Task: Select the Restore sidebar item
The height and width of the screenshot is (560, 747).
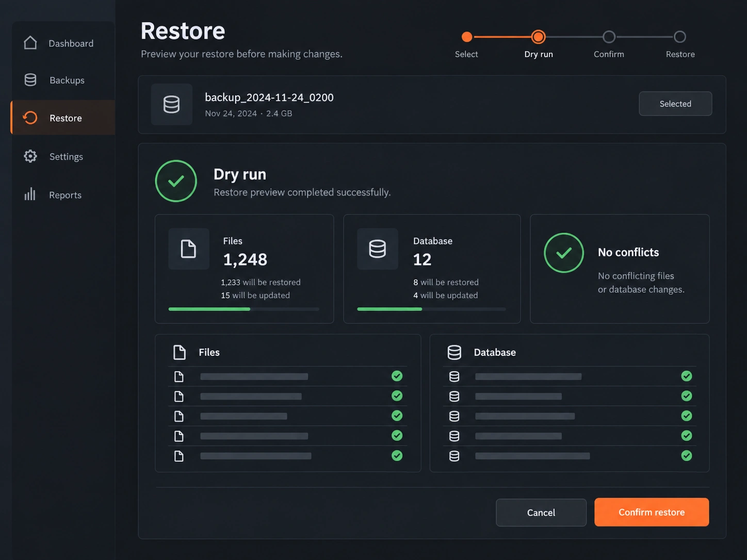Action: [62, 118]
